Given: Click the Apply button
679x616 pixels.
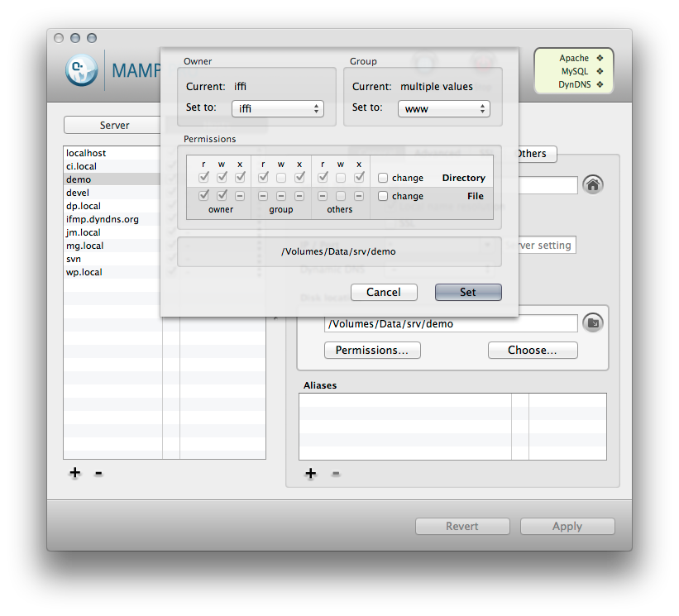Looking at the screenshot, I should (x=567, y=527).
